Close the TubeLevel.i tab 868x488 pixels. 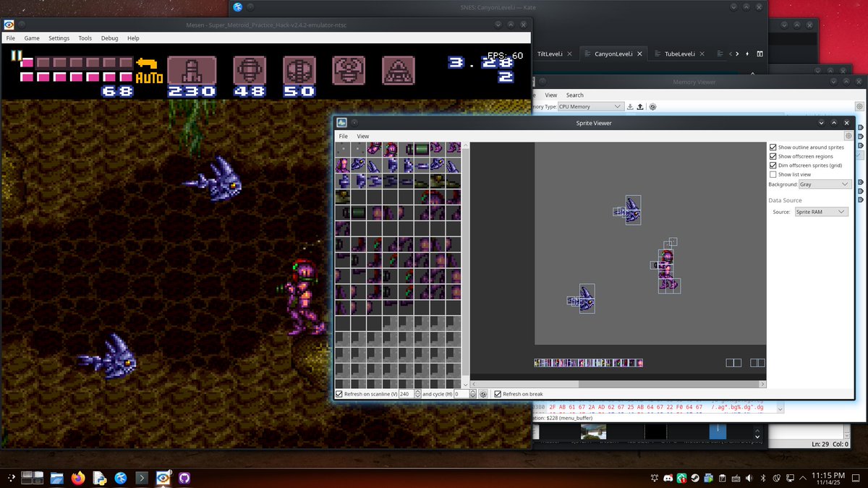702,53
